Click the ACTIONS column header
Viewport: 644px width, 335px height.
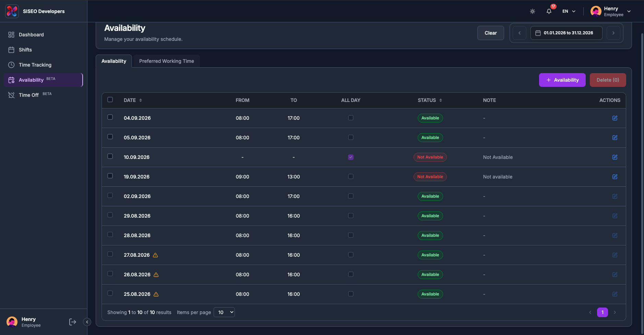point(610,100)
